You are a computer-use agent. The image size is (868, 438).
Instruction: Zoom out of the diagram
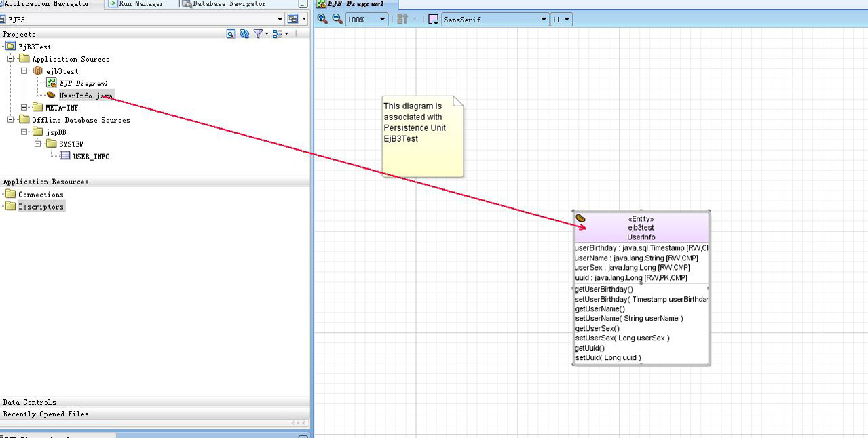(337, 19)
